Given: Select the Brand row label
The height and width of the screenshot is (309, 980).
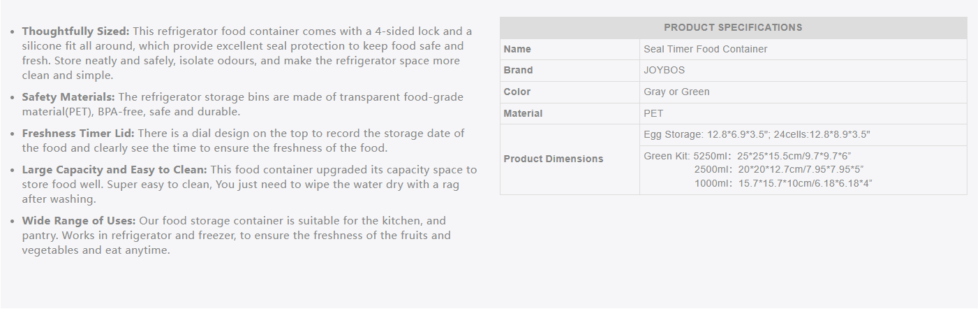Looking at the screenshot, I should tap(518, 70).
